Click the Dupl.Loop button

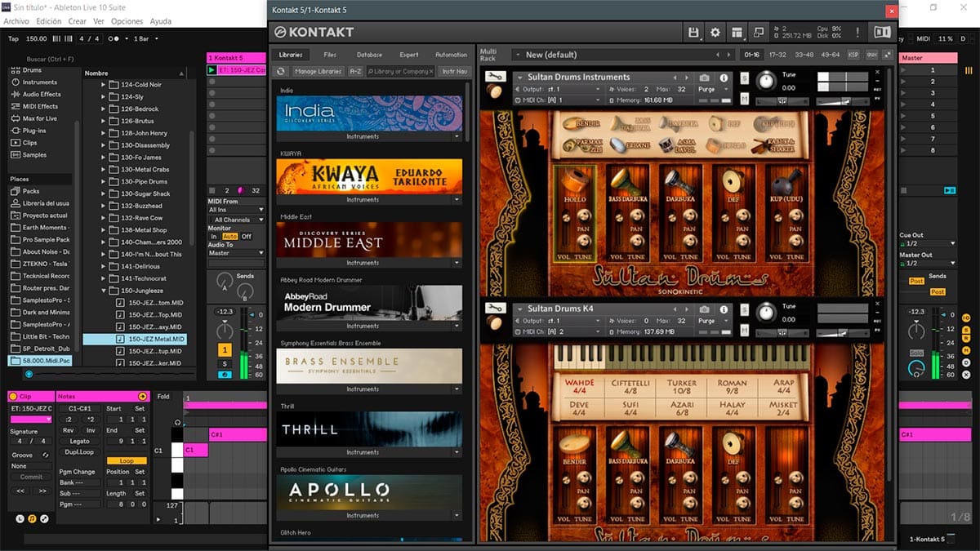pos(79,451)
